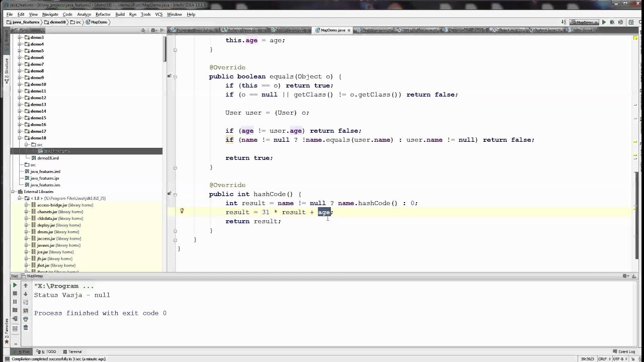Move down the stack trace with the down arrow
Viewport: 644px width, 362px height.
pos(26,294)
